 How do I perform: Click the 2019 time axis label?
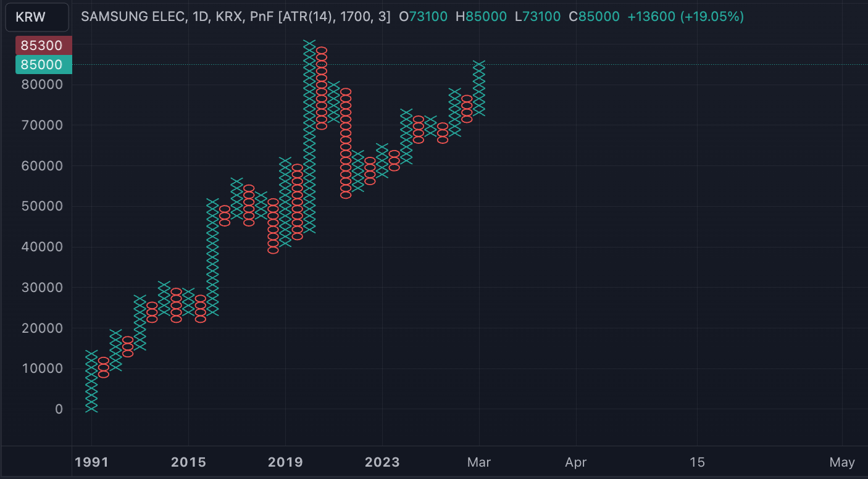tap(285, 462)
